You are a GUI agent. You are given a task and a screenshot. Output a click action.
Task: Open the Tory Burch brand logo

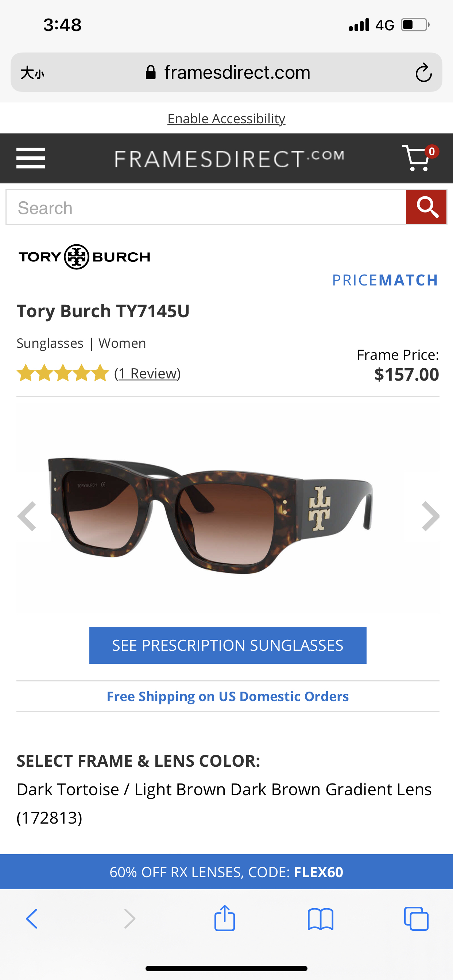pos(85,257)
